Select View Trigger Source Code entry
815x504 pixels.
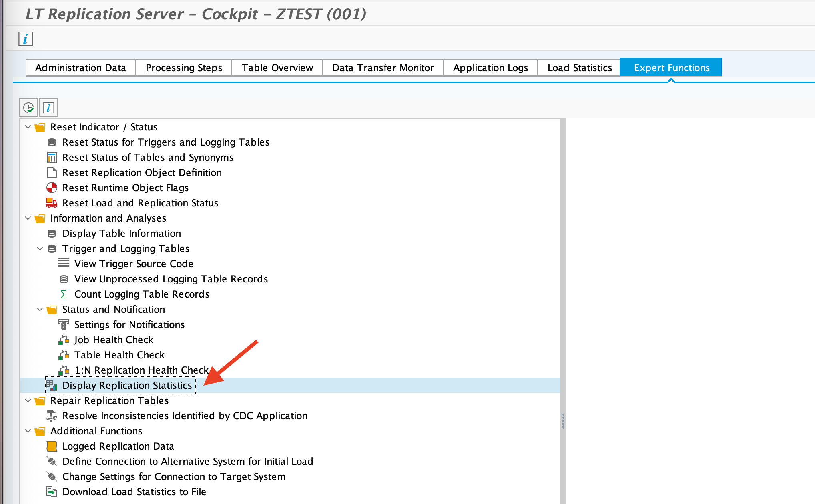(134, 264)
